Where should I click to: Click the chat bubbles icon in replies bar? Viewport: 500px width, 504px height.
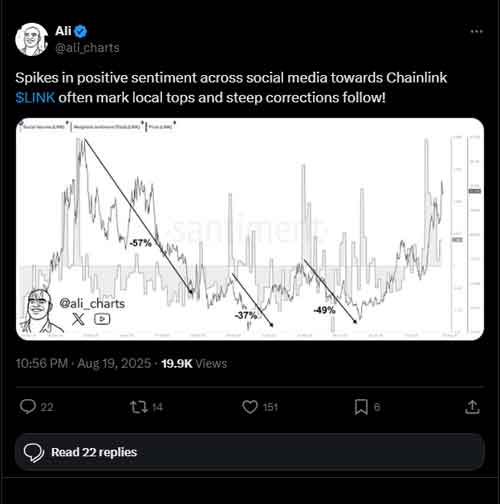(x=34, y=453)
